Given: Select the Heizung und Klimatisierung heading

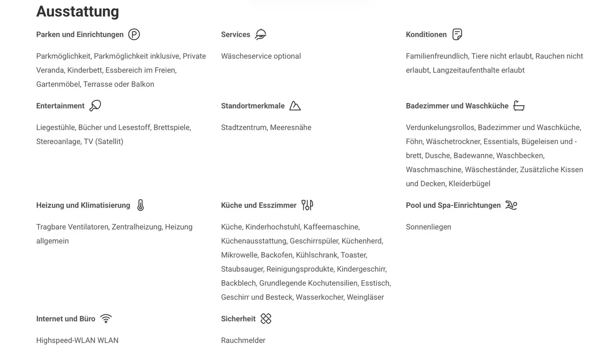Looking at the screenshot, I should 83,205.
